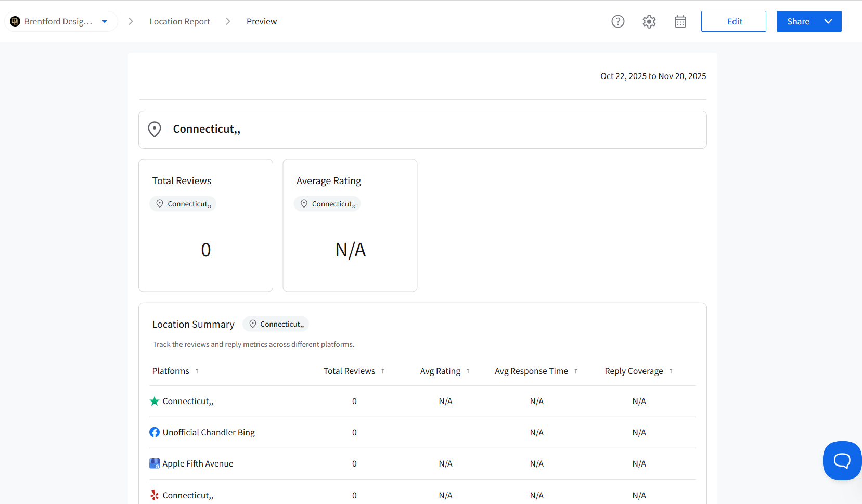The width and height of the screenshot is (862, 504).
Task: Click the Location Summary heading
Action: click(x=193, y=325)
